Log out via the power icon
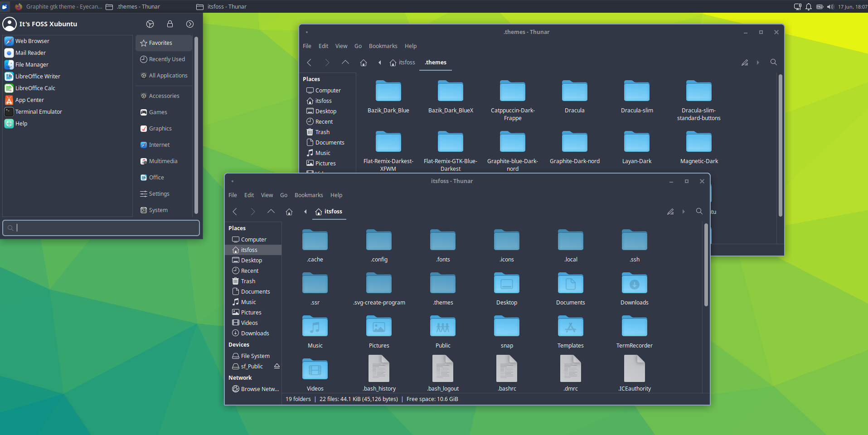Image resolution: width=868 pixels, height=435 pixels. [190, 24]
